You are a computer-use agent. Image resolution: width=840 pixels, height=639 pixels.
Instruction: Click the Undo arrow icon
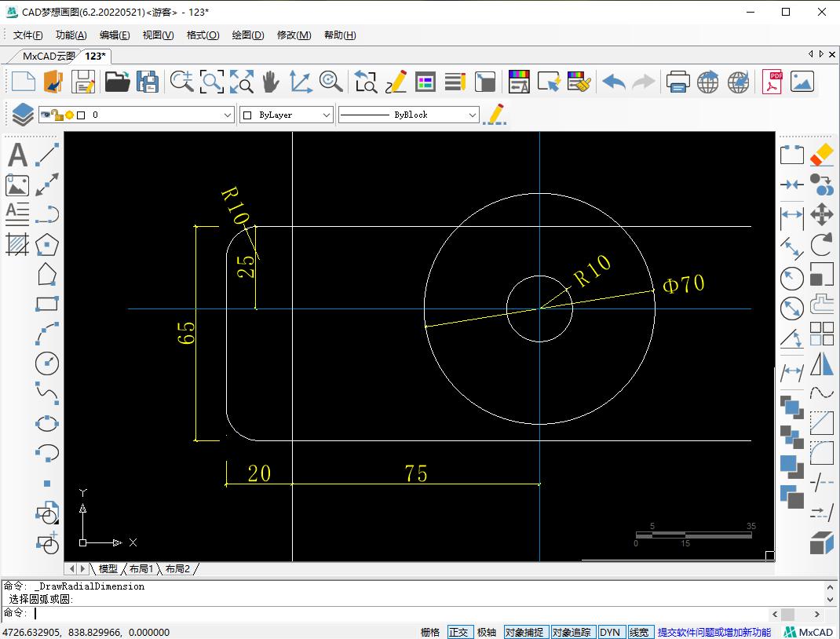pyautogui.click(x=613, y=82)
